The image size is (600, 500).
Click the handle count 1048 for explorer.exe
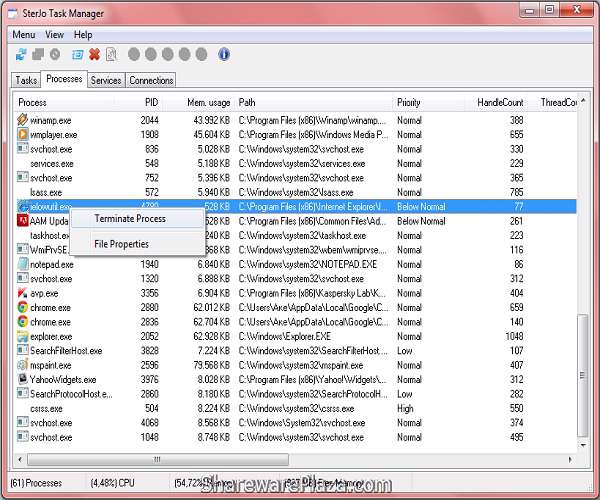tap(514, 336)
